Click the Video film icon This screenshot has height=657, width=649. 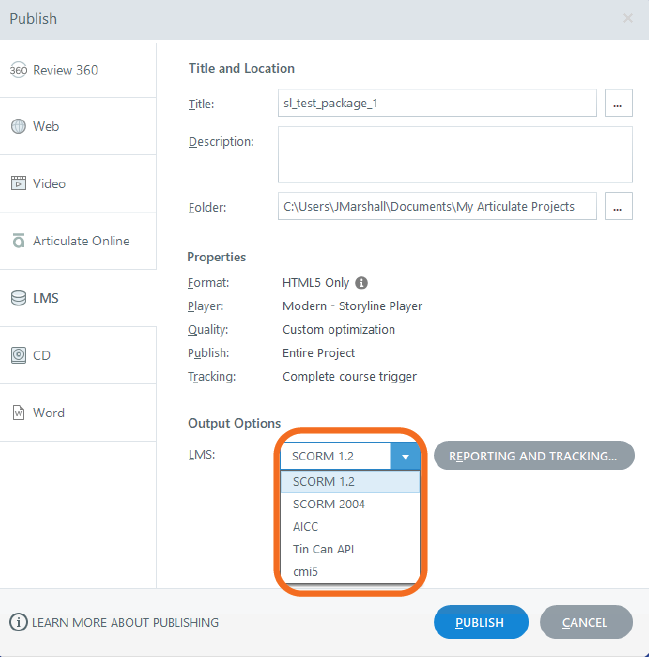(x=18, y=184)
